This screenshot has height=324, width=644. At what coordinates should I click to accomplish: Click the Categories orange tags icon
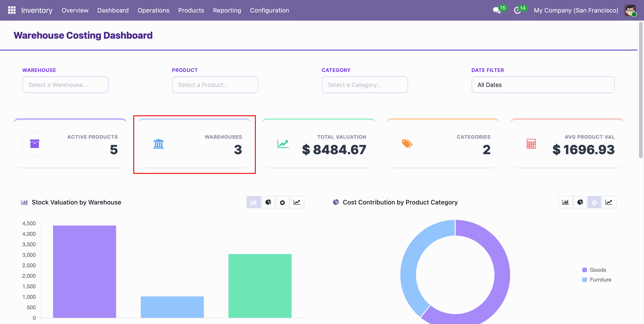click(x=407, y=144)
